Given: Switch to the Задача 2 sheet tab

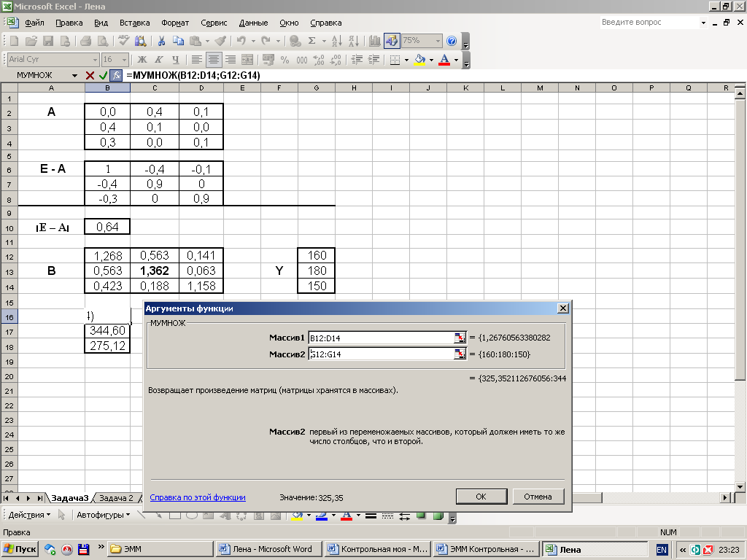Looking at the screenshot, I should tap(116, 498).
